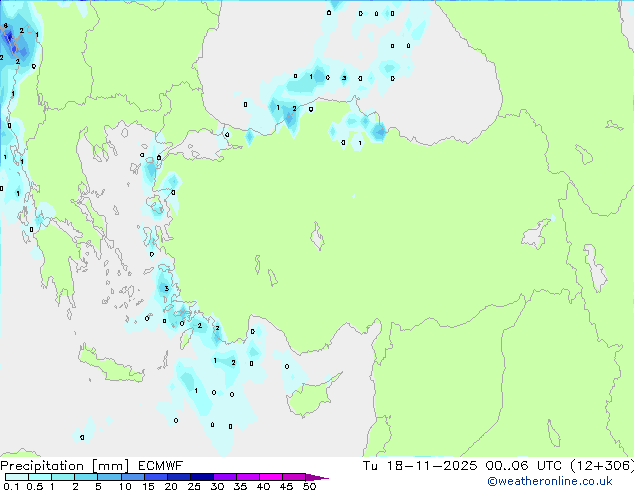The image size is (634, 490).
Task: Click the lightest 0.1–0.5 mm legend swatch
Action: click(x=17, y=477)
